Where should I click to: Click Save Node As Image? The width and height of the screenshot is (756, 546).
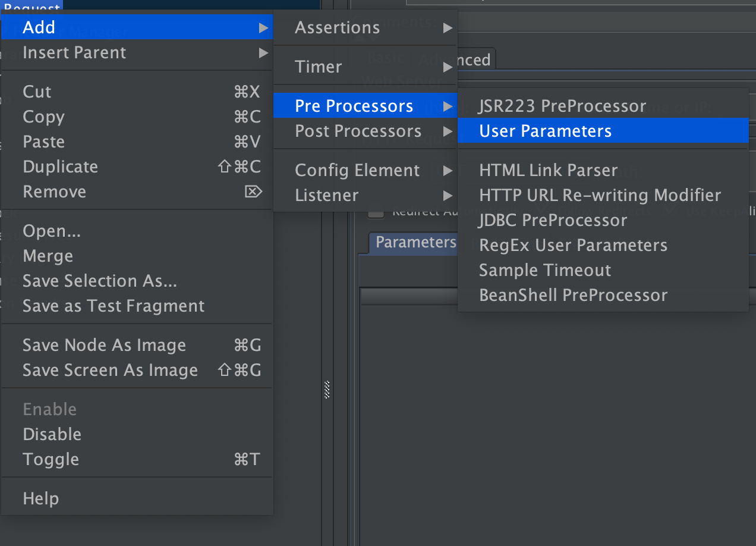(x=104, y=345)
